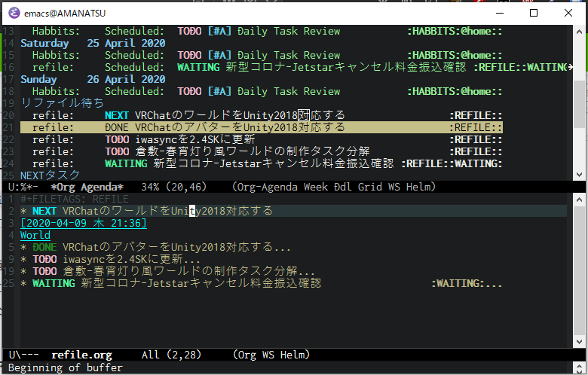The width and height of the screenshot is (588, 375).
Task: Expand the TODO 倉敷-春宵灯り風ワールド heading in refile.org
Action: tap(167, 271)
